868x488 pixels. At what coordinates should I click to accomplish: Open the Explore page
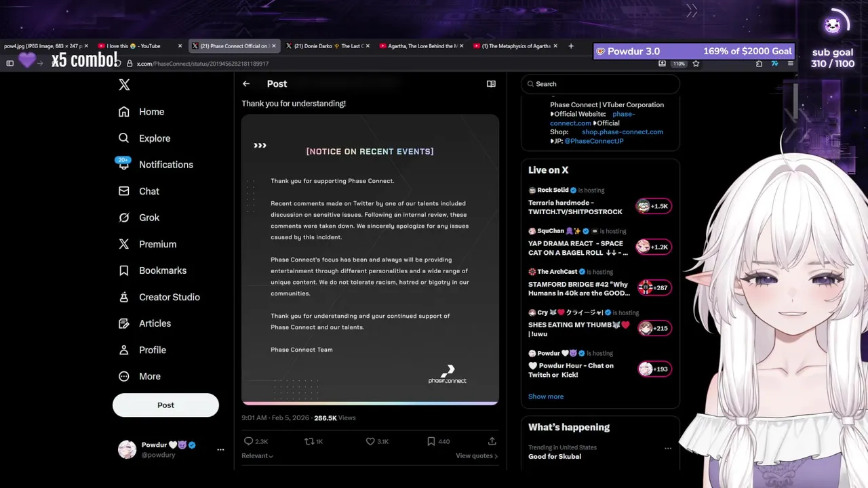point(144,138)
